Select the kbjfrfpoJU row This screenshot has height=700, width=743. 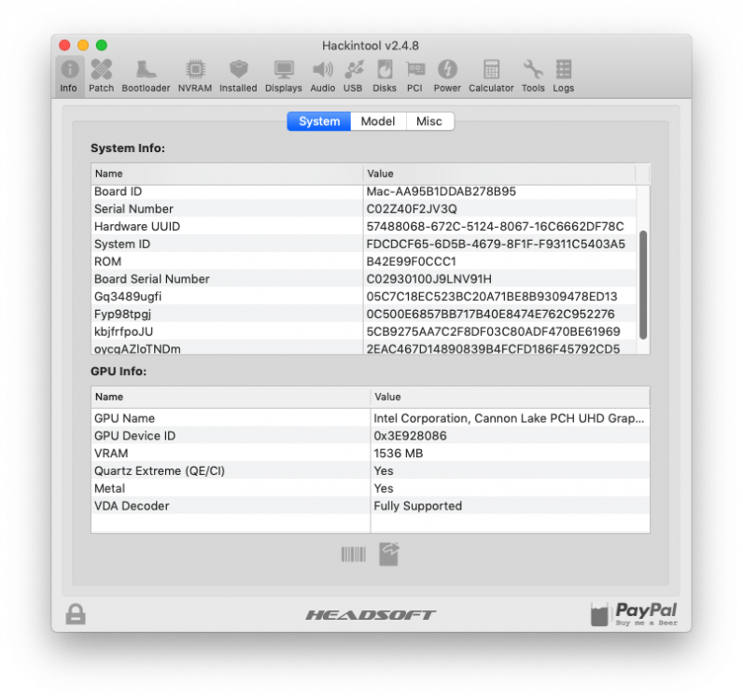[364, 331]
